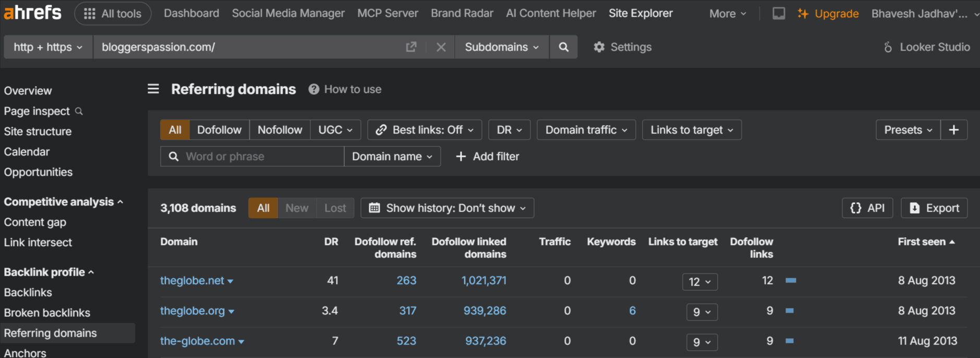The height and width of the screenshot is (358, 980).
Task: Open the URL in new tab icon
Action: [x=411, y=47]
